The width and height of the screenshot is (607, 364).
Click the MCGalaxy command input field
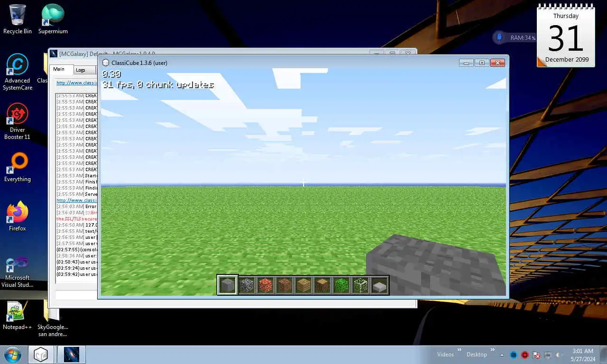pos(76,295)
